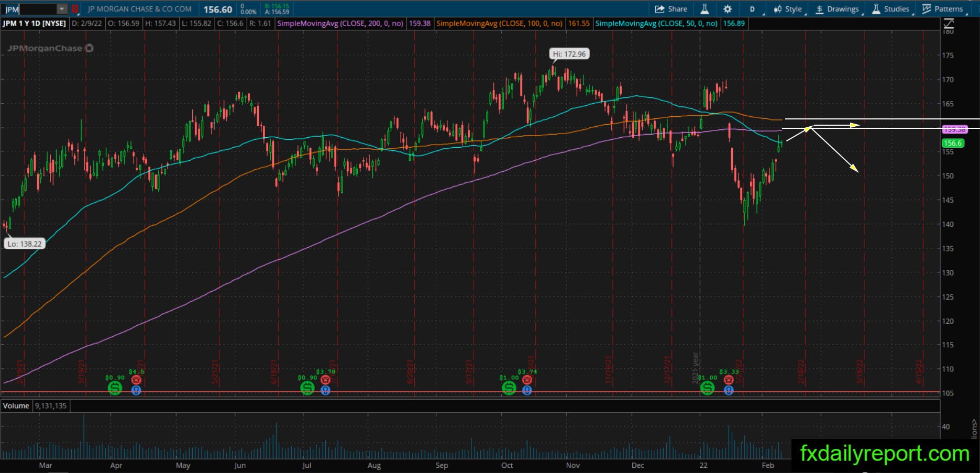Click the red symbol link icon

[x=75, y=9]
